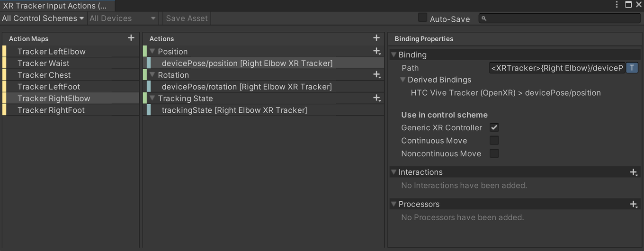Select XR Tracker Input Actions tab
Image resolution: width=644 pixels, height=251 pixels.
point(57,6)
